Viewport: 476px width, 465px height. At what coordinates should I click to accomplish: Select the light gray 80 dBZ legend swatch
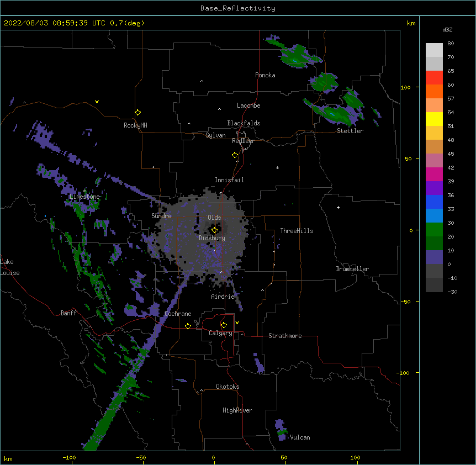(434, 50)
